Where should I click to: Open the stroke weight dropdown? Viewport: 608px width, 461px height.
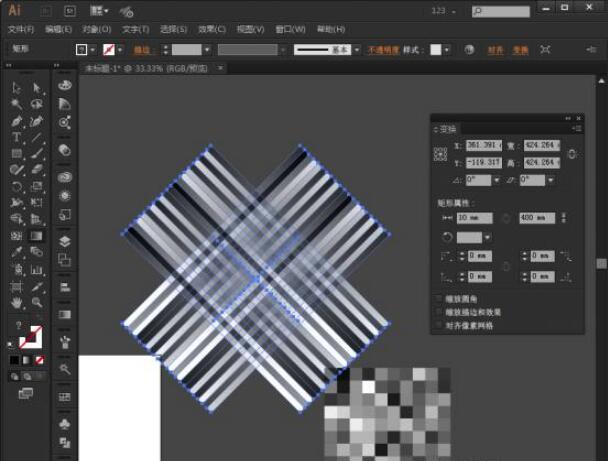pyautogui.click(x=207, y=50)
